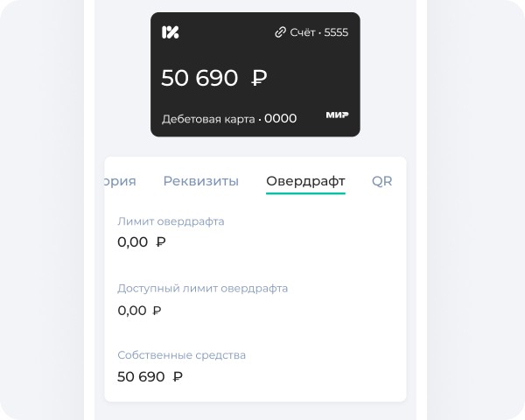Click the green underline beneath Овердрафт
This screenshot has width=525, height=420.
tap(305, 193)
